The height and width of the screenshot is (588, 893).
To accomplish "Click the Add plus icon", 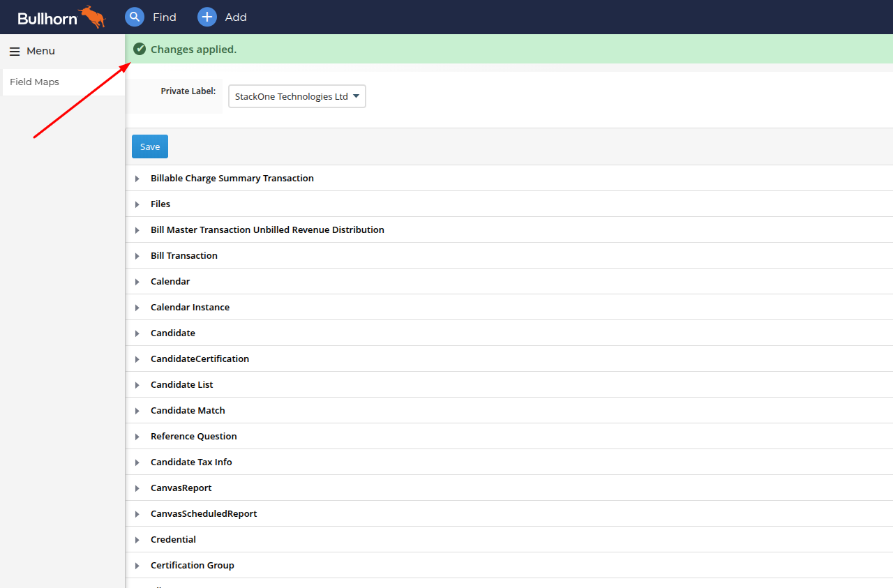I will point(207,17).
